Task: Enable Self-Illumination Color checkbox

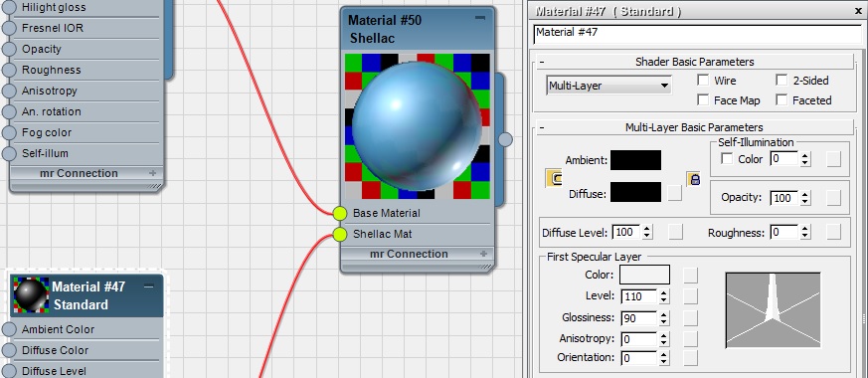Action: [726, 159]
